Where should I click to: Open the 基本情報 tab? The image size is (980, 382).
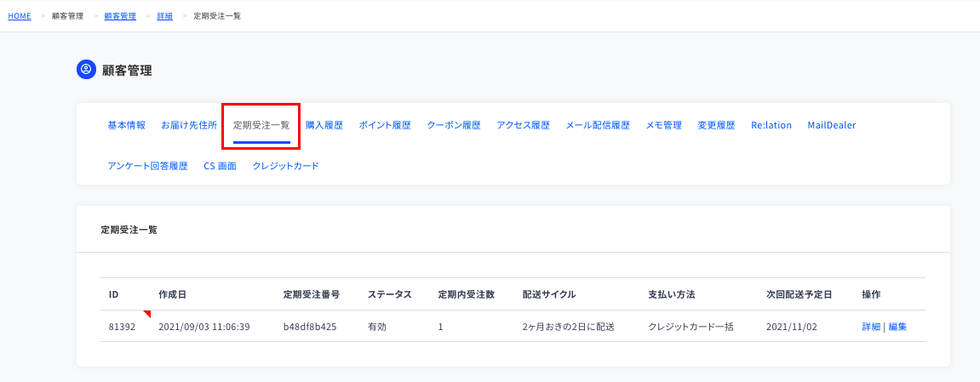pyautogui.click(x=126, y=125)
